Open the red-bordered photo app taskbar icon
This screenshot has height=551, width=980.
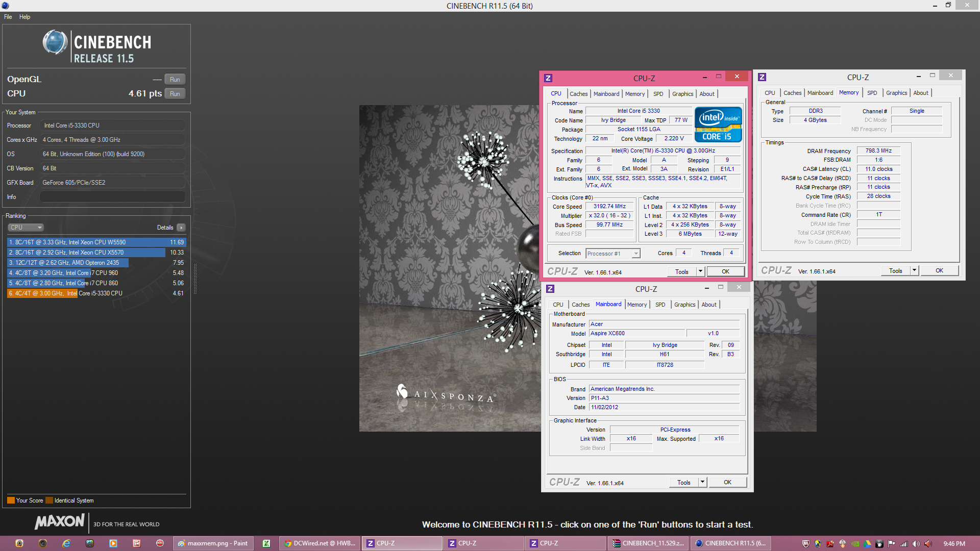click(137, 543)
